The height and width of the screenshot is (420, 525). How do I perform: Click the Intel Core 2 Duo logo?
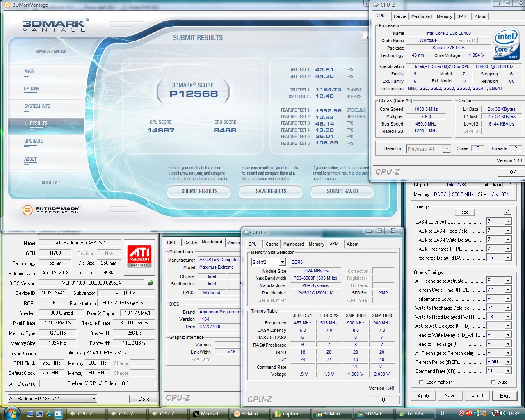coord(506,45)
